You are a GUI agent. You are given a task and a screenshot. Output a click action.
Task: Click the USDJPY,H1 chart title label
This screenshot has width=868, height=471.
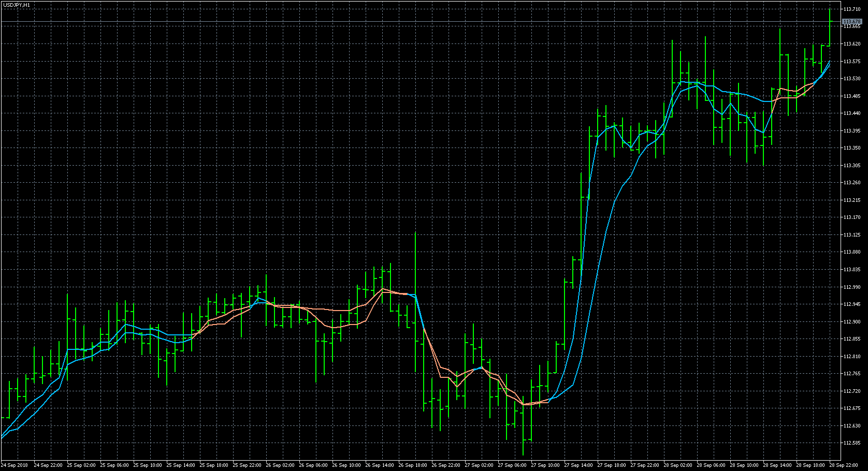point(17,5)
